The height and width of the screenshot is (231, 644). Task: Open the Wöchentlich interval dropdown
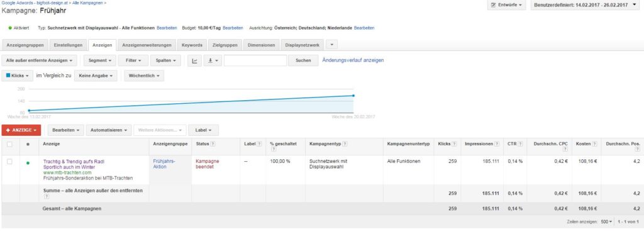(144, 76)
